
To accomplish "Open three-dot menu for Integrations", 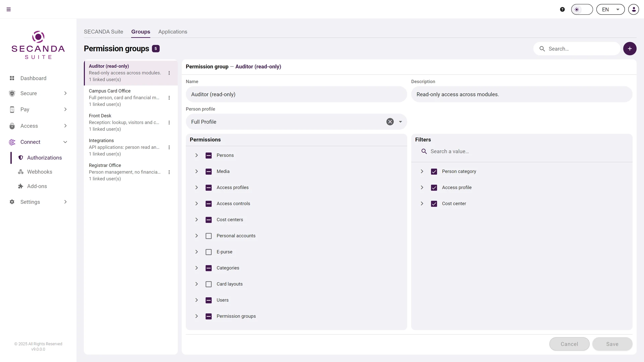I will point(169,147).
